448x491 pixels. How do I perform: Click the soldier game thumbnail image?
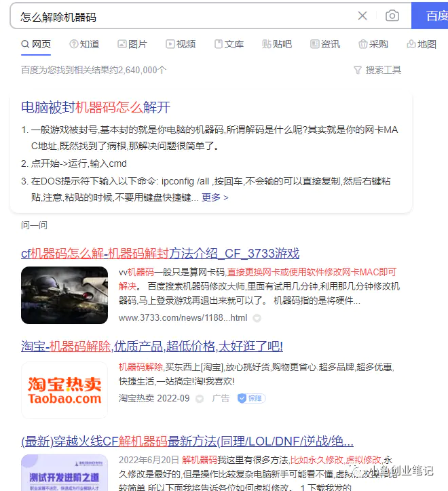[64, 295]
